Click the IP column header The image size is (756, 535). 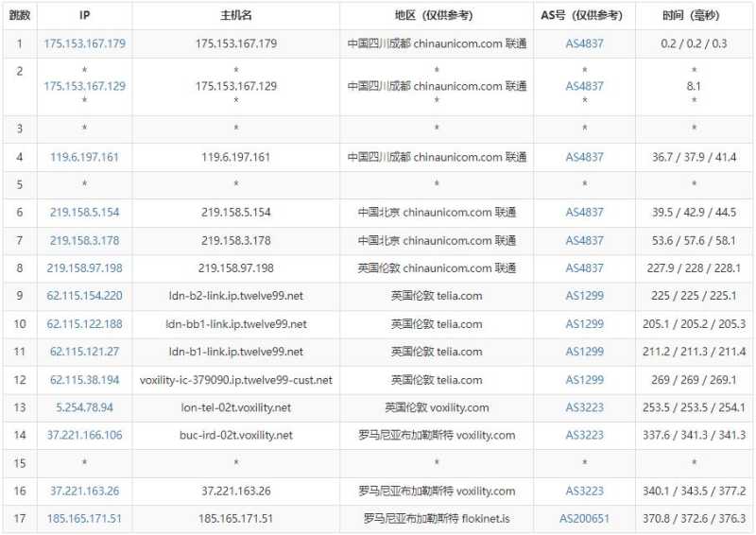(84, 15)
